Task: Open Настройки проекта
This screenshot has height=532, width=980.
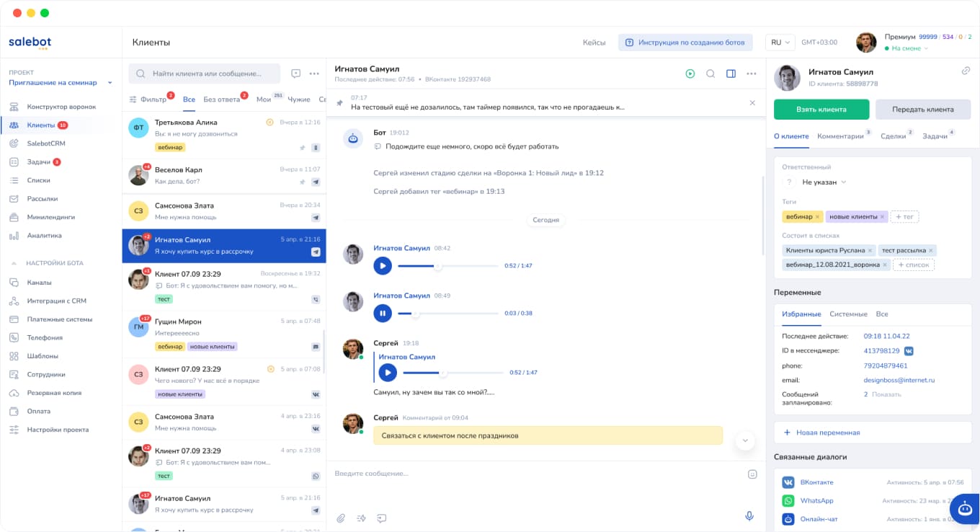Action: pyautogui.click(x=58, y=430)
